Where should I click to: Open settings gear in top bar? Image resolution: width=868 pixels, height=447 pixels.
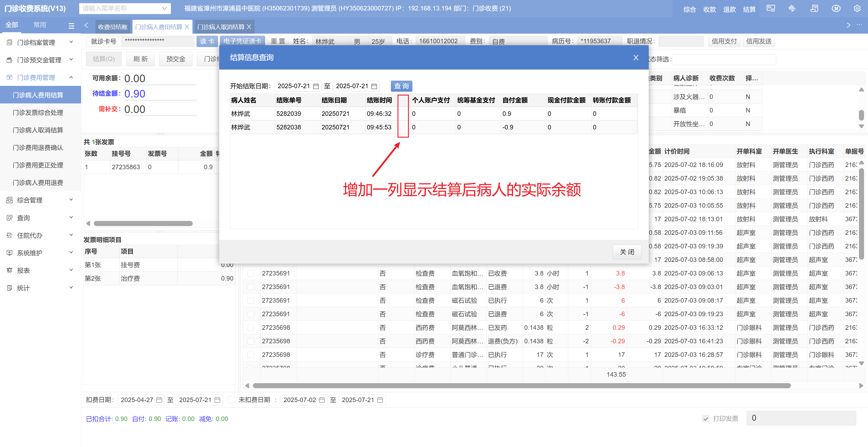[857, 8]
